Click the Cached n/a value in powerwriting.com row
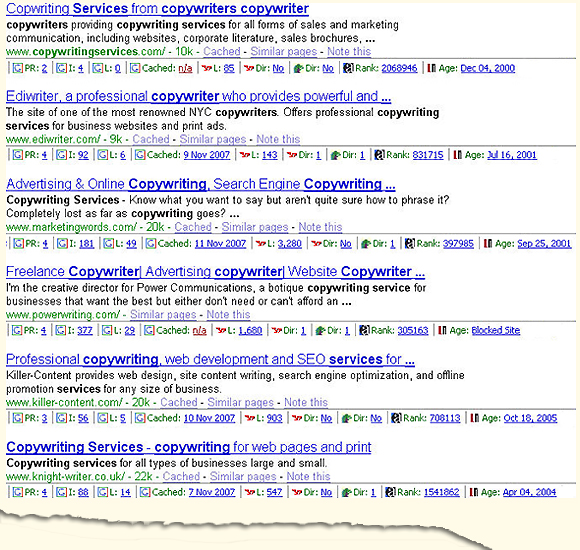580x550 pixels. [x=200, y=330]
